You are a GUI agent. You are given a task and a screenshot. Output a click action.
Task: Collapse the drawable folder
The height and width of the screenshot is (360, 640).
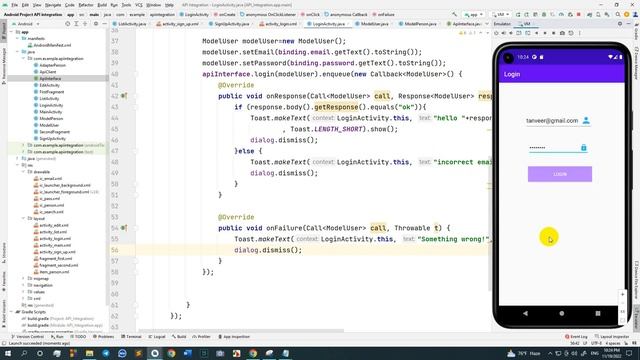(x=23, y=172)
